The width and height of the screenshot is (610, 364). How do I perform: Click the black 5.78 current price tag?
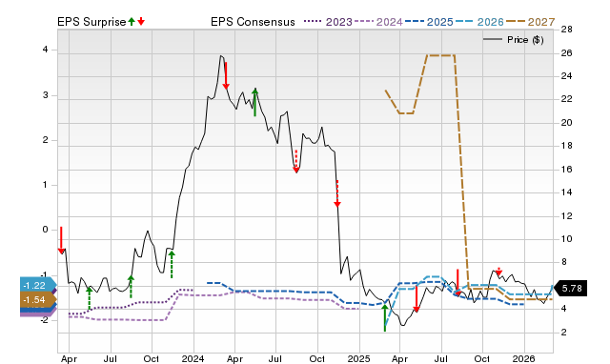(x=569, y=288)
